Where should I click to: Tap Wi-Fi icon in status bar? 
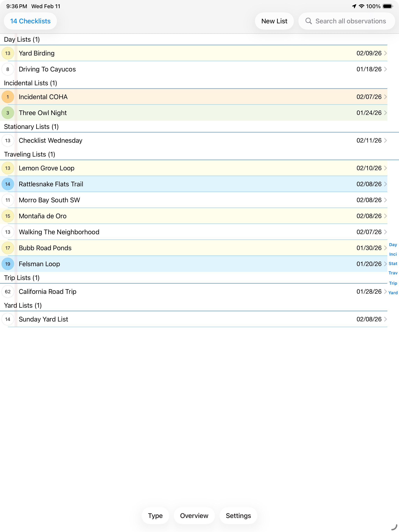tap(361, 6)
